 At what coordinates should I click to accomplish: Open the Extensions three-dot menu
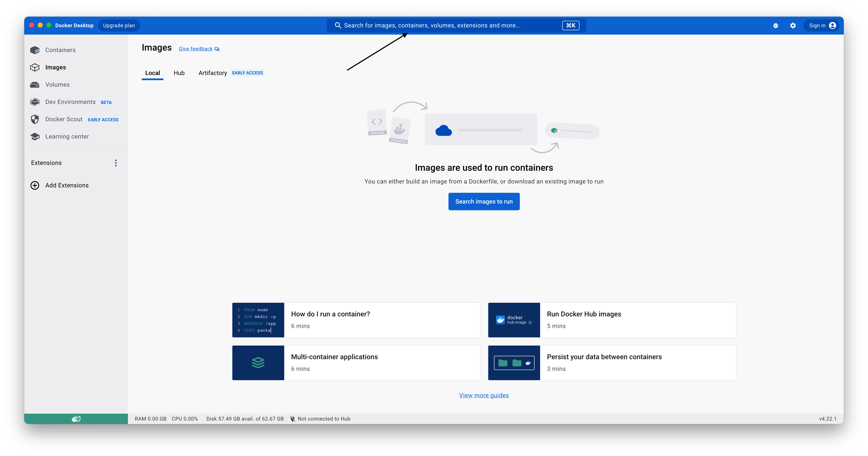click(116, 163)
